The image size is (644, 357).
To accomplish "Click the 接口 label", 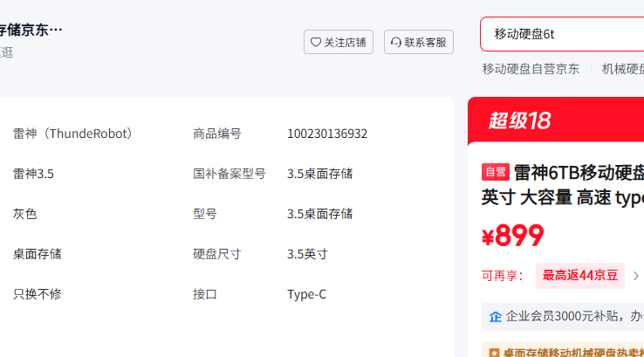I will click(205, 294).
